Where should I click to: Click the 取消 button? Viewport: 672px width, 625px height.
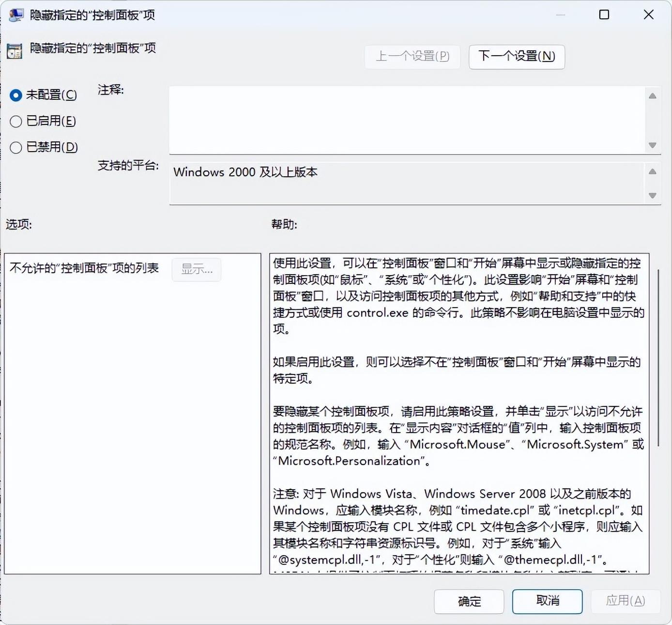(x=548, y=601)
